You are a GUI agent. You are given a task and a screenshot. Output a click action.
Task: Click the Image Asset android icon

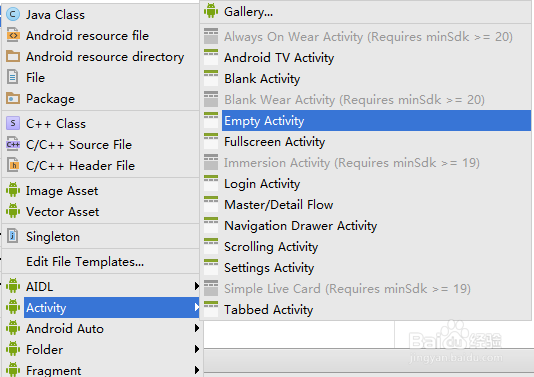click(13, 190)
